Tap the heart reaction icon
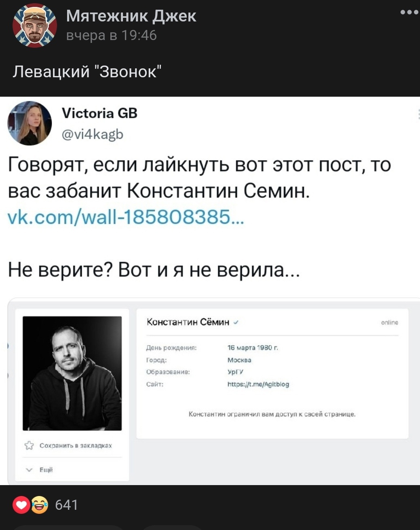The image size is (420, 530). coord(21,505)
